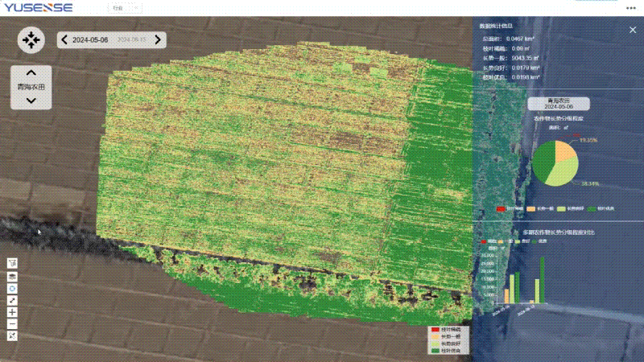Screen dimensions: 644x362
Task: Click the bottom tool icon in left toolbar
Action: pos(12,335)
